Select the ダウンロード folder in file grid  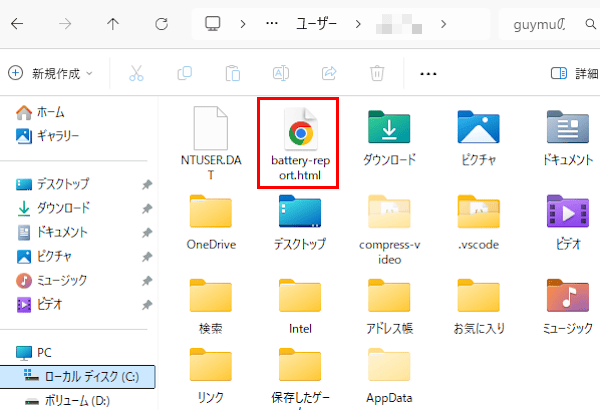[390, 138]
